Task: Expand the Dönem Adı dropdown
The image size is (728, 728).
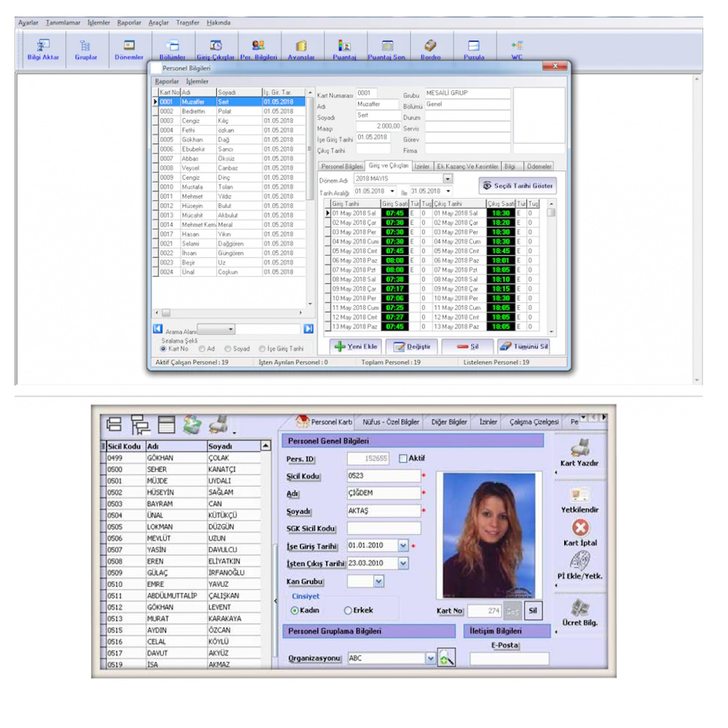Action: click(x=447, y=178)
